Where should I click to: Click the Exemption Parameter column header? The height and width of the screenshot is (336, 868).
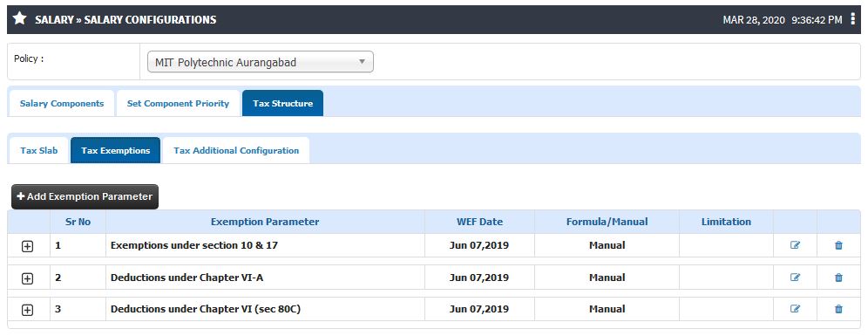(265, 222)
